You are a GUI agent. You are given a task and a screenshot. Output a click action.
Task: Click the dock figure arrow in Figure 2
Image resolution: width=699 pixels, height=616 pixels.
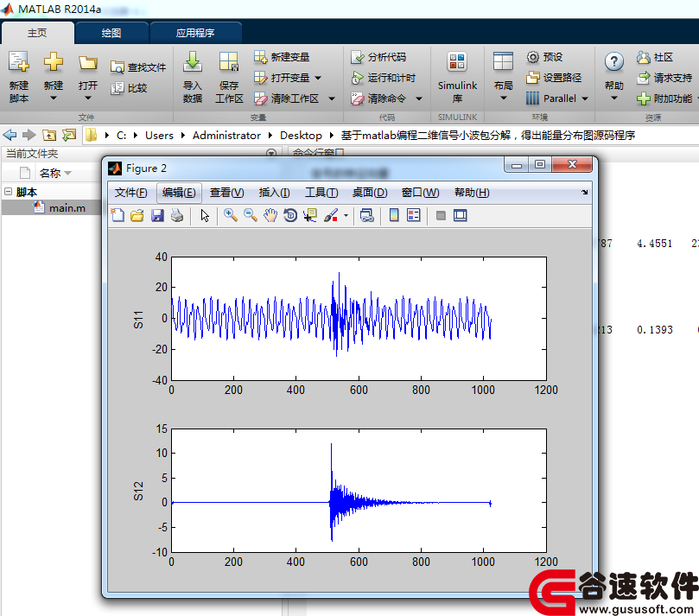[x=584, y=192]
